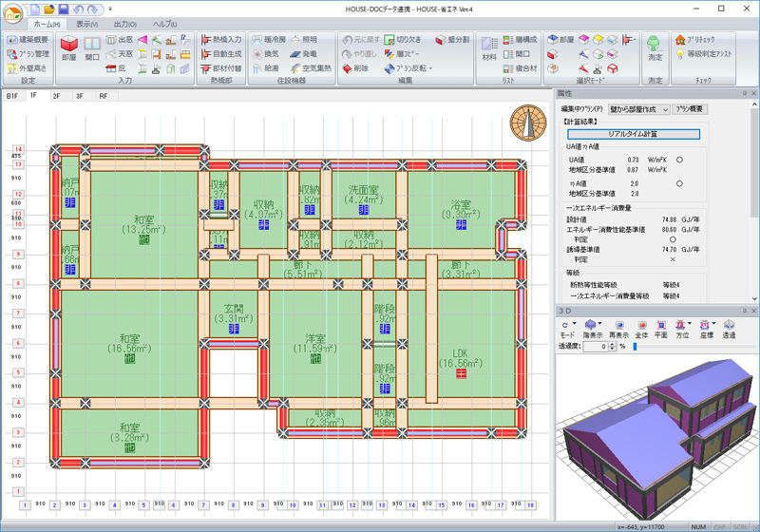The image size is (760, 532).
Task: Expand the 方位 orientation dropdown in 3D
Action: coord(690,324)
